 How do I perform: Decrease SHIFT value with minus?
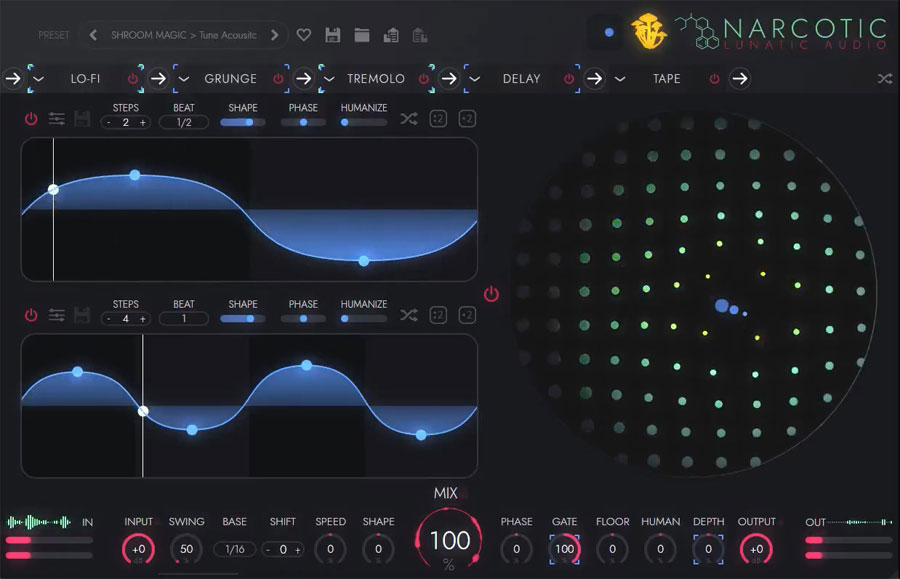[268, 550]
